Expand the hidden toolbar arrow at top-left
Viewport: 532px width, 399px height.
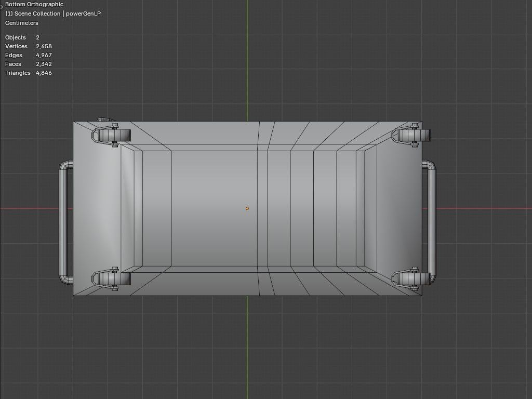tap(2, 6)
